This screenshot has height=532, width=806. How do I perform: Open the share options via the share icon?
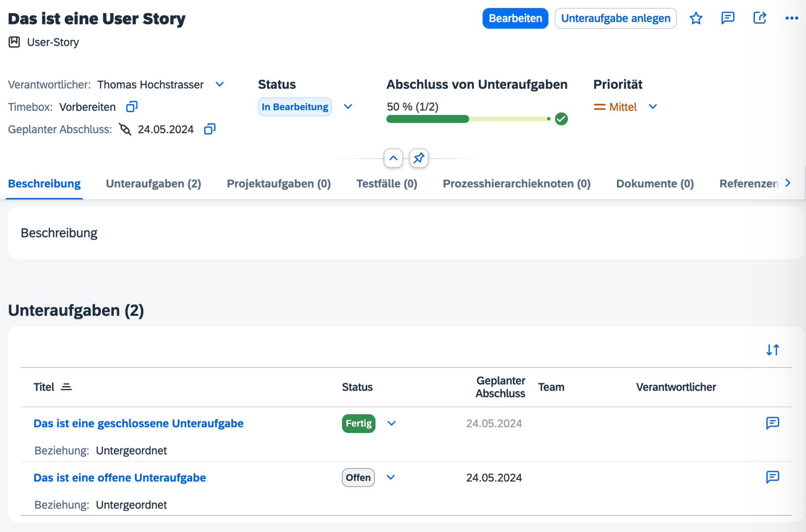pyautogui.click(x=760, y=18)
